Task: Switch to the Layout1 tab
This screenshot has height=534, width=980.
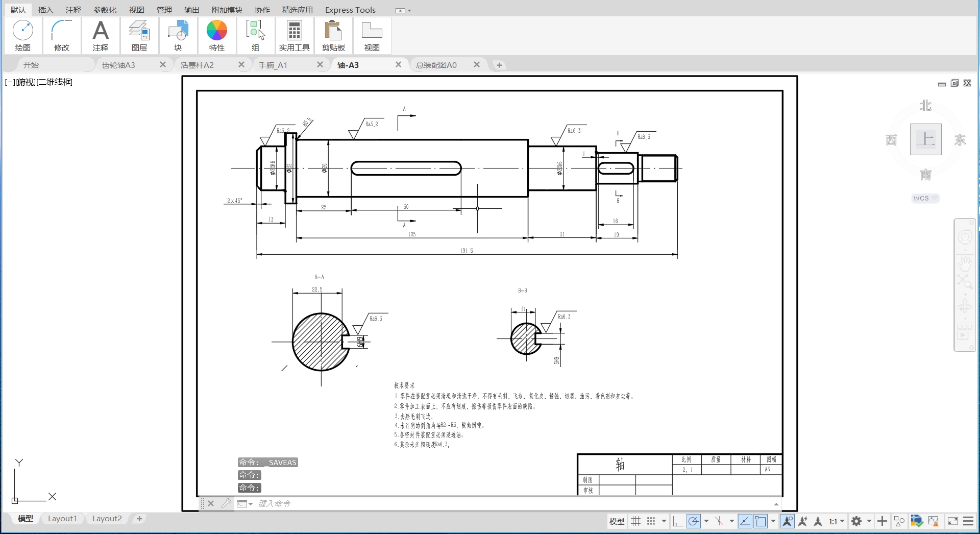Action: (62, 519)
